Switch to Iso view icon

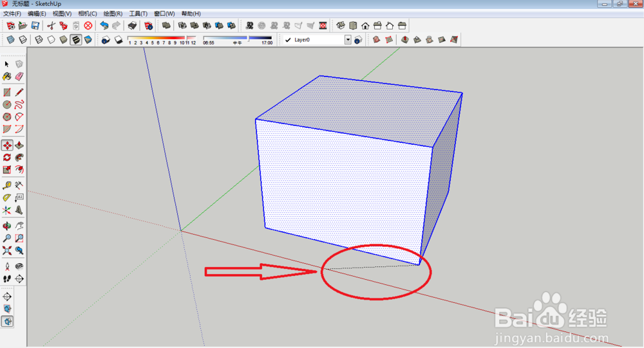(341, 26)
